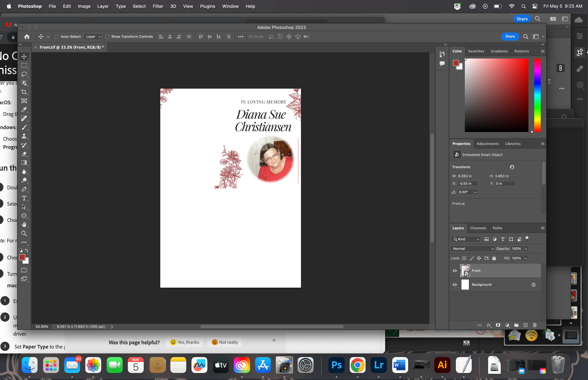The width and height of the screenshot is (588, 380).
Task: Switch to the Channels tab
Action: point(478,228)
